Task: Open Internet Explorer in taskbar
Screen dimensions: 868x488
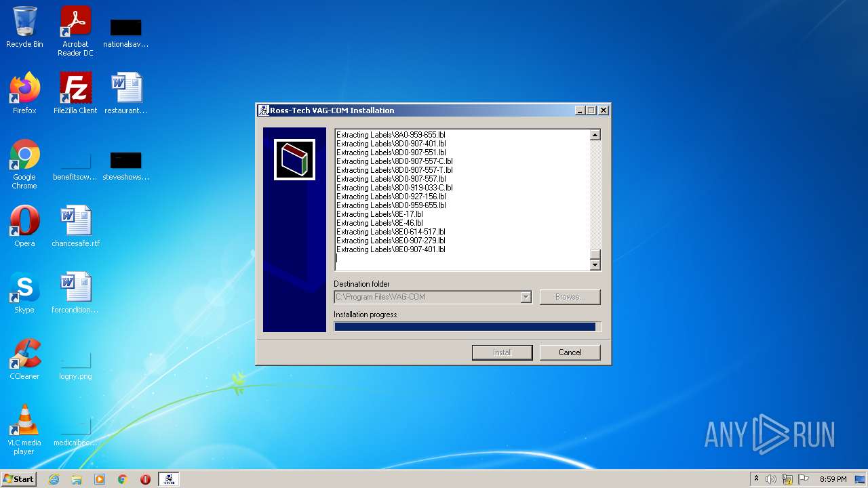Action: point(54,479)
